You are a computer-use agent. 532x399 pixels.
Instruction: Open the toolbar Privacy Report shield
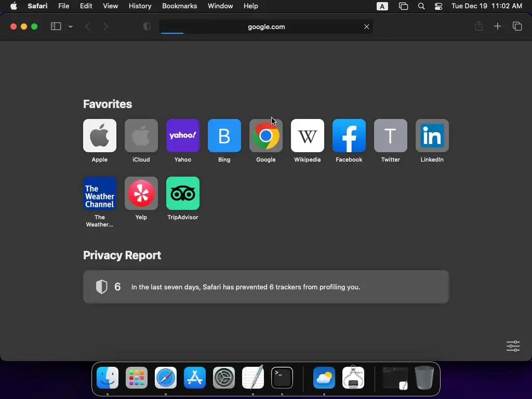click(x=147, y=26)
